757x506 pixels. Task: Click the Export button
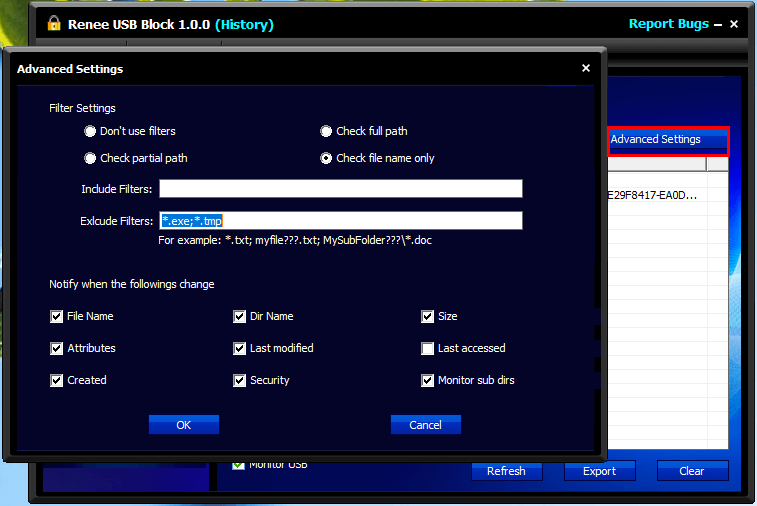pos(599,471)
